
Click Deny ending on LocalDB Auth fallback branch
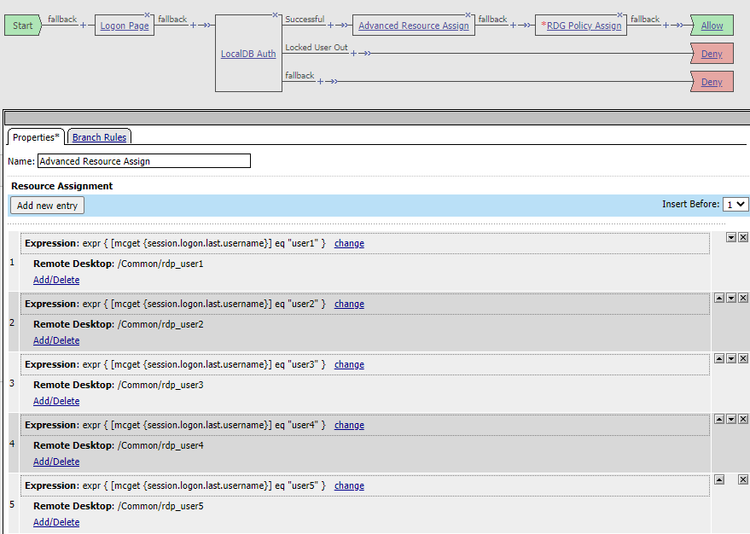712,82
